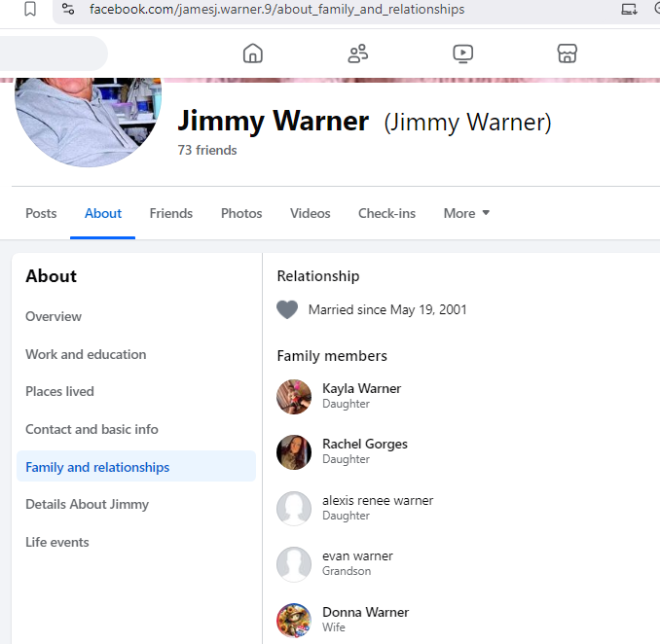Select Work and education section

(x=86, y=354)
